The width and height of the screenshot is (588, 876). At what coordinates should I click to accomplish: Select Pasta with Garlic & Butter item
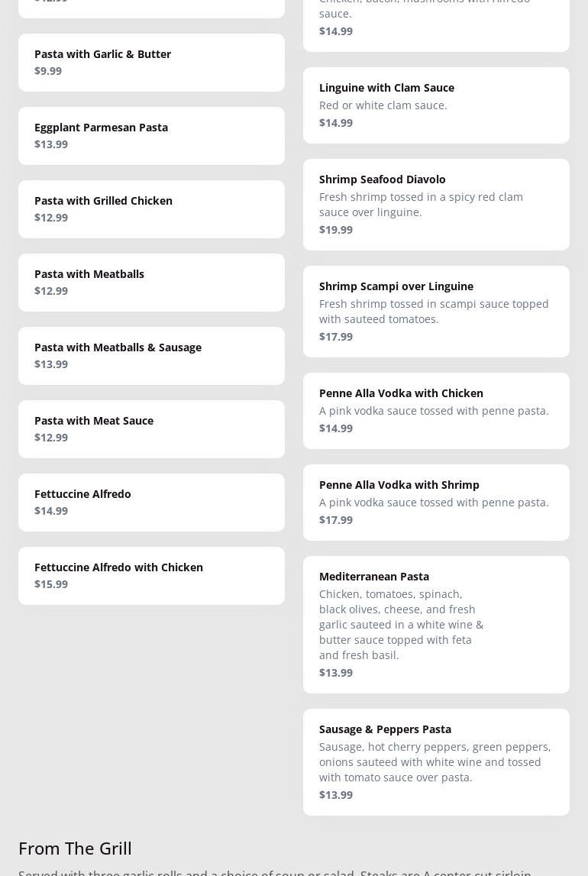(x=151, y=62)
